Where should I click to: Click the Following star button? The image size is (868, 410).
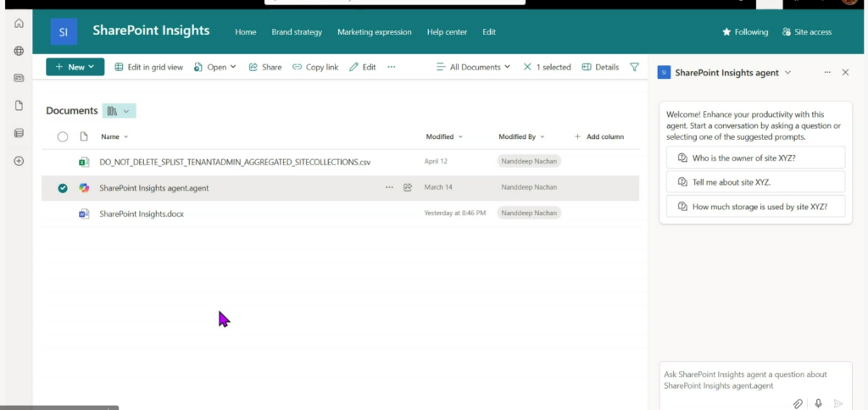tap(745, 32)
